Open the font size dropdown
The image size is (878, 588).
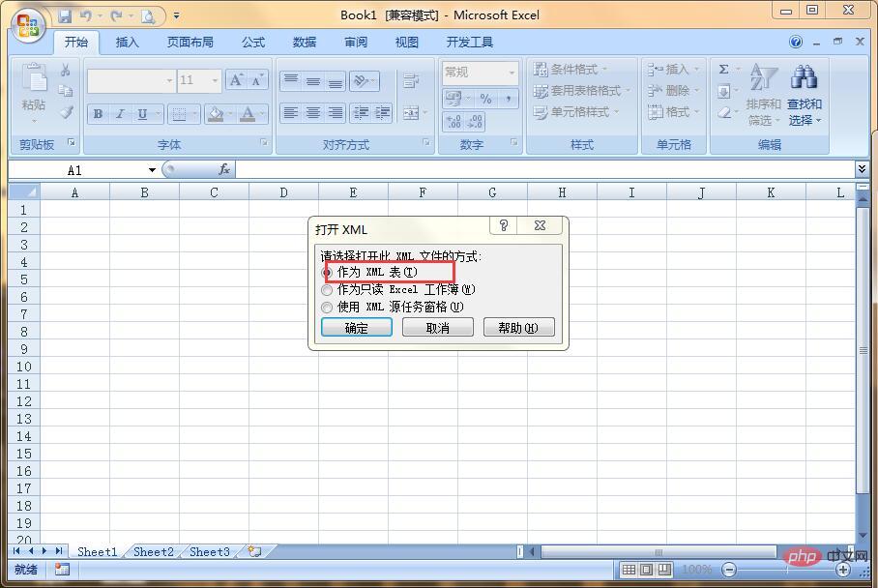coord(215,80)
